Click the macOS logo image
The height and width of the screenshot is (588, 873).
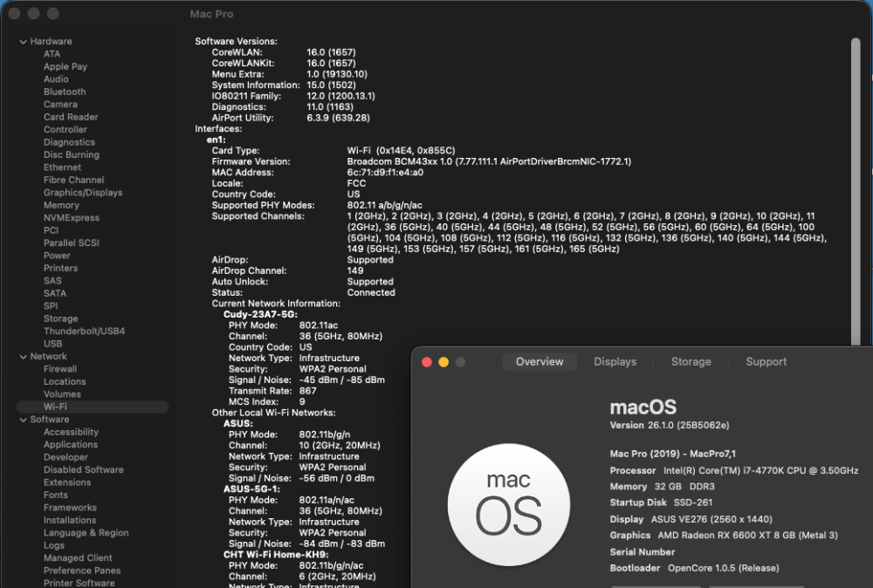(x=508, y=504)
